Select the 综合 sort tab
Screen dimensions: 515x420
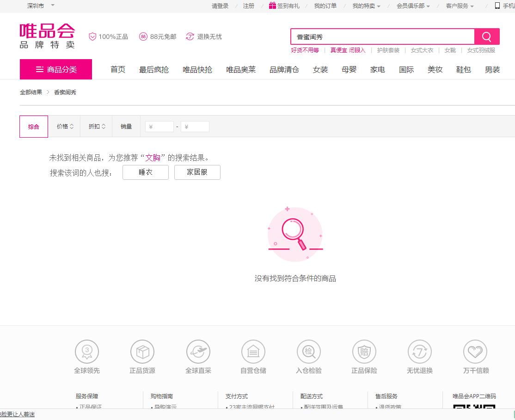34,127
